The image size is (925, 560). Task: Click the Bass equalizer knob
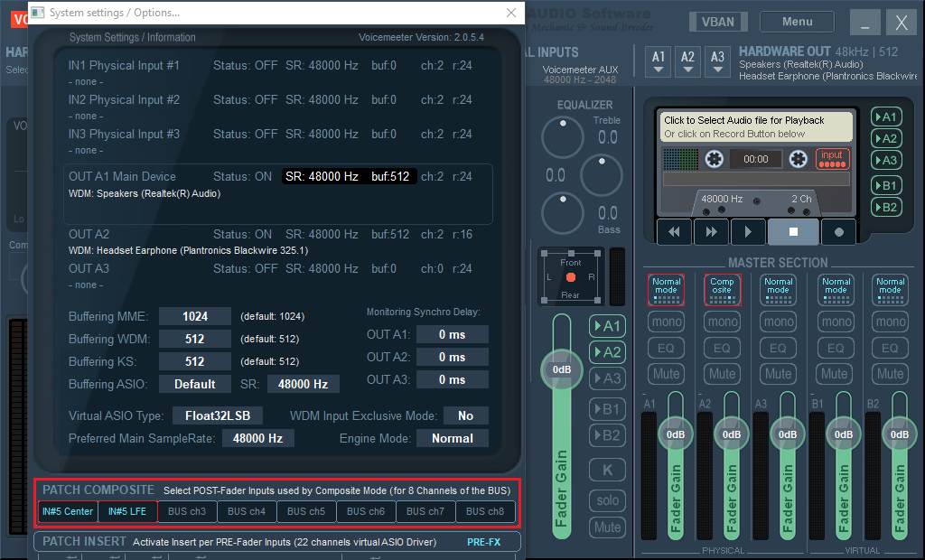pos(562,213)
